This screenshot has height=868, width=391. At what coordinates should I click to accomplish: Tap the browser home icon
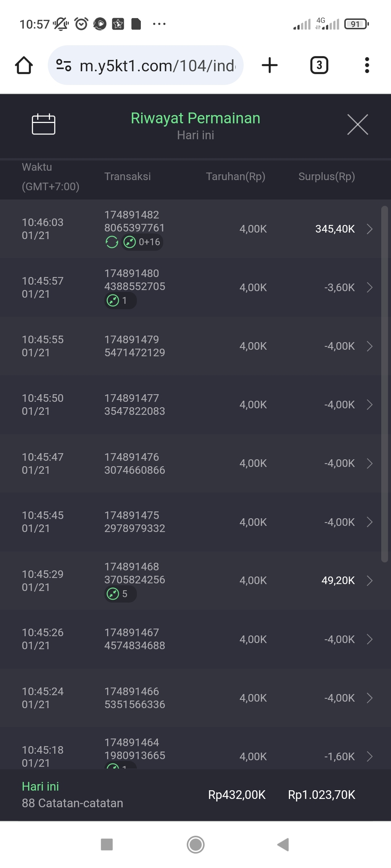coord(24,65)
